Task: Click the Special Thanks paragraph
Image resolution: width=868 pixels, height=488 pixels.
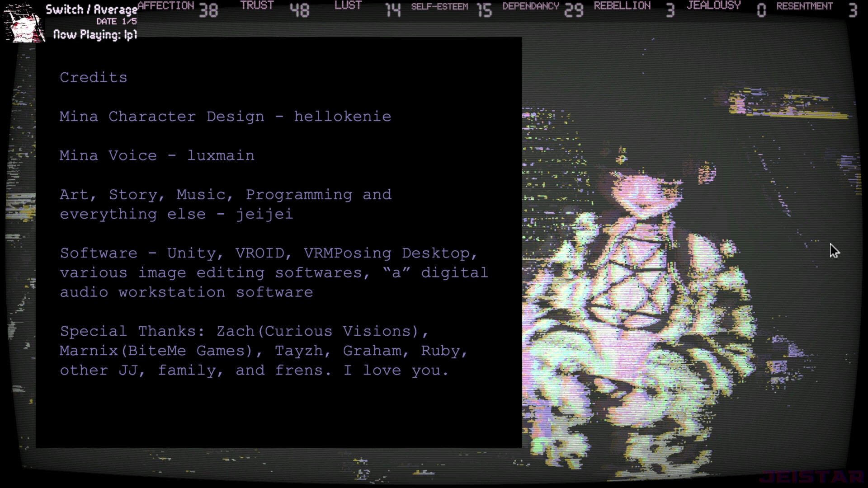Action: pyautogui.click(x=264, y=351)
